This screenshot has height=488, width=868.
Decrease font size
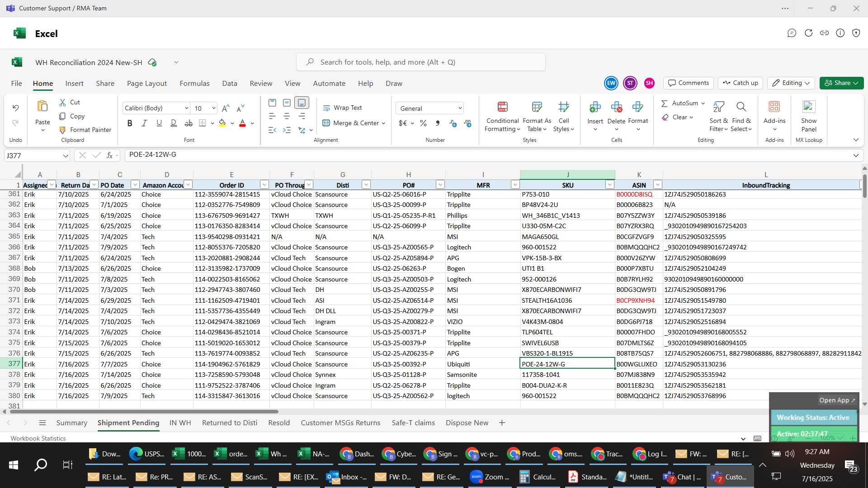coord(241,108)
